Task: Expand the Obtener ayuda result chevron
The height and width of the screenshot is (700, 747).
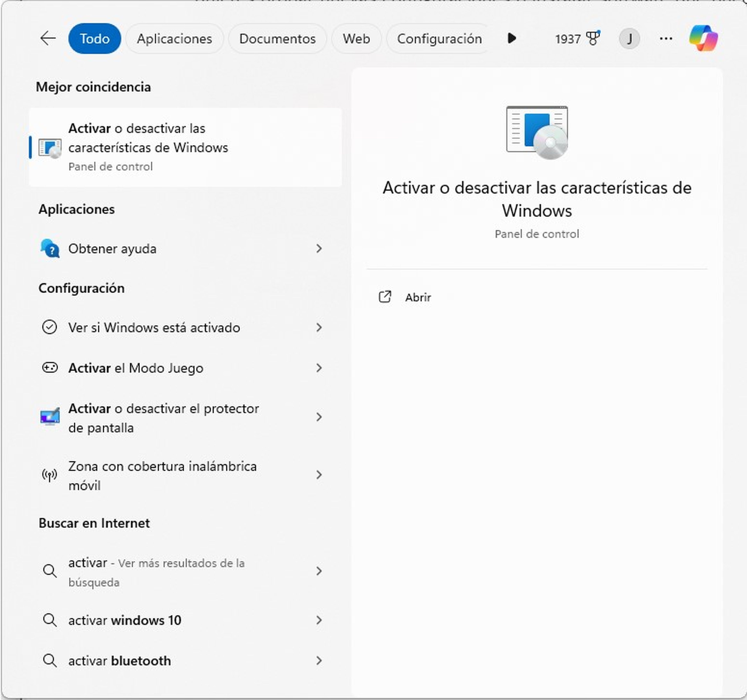Action: pyautogui.click(x=319, y=249)
